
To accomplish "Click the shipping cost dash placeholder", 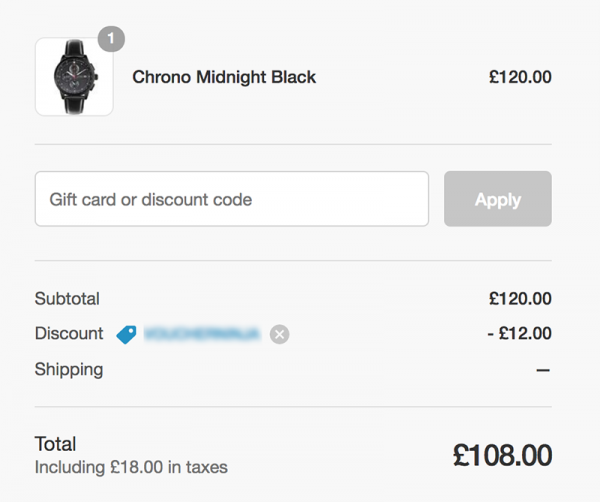I will pos(543,370).
